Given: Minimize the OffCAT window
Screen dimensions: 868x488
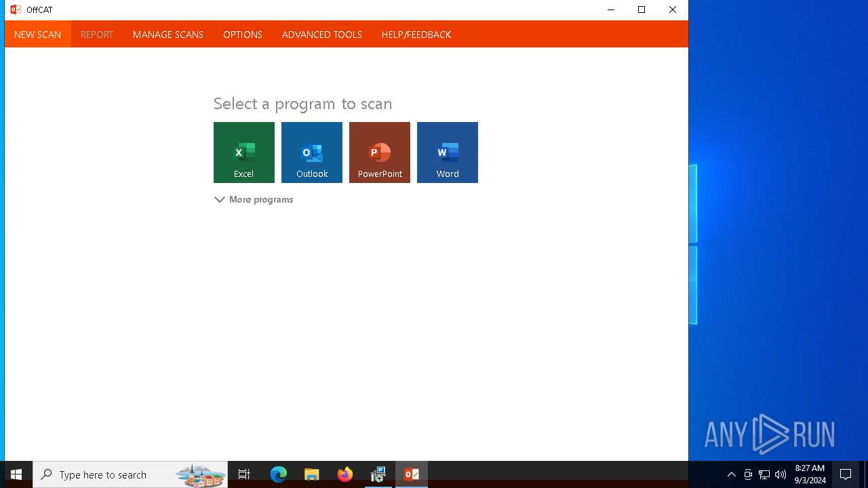Looking at the screenshot, I should (x=611, y=9).
